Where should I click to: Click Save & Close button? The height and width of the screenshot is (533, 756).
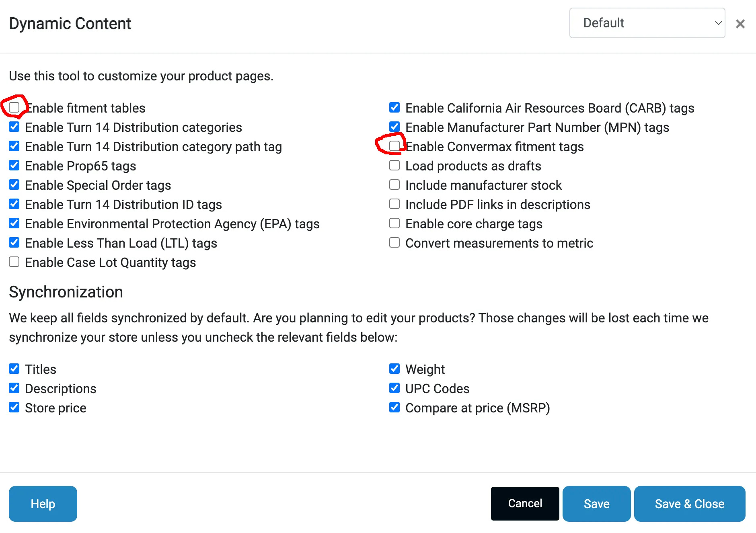tap(689, 504)
